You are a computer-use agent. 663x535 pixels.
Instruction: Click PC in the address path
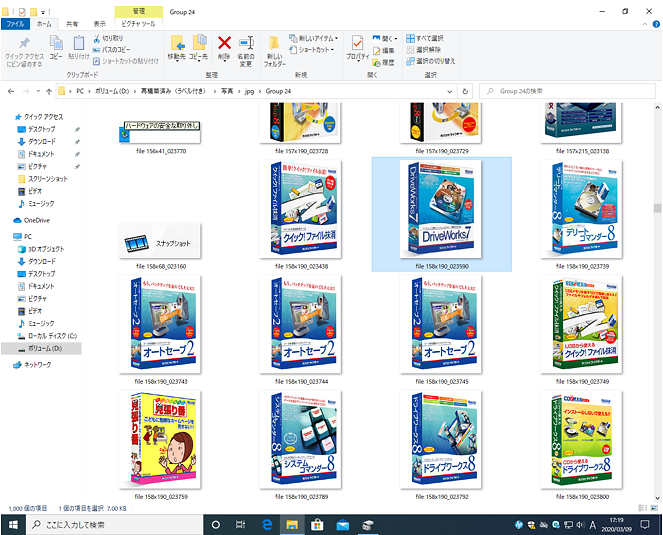tap(80, 91)
